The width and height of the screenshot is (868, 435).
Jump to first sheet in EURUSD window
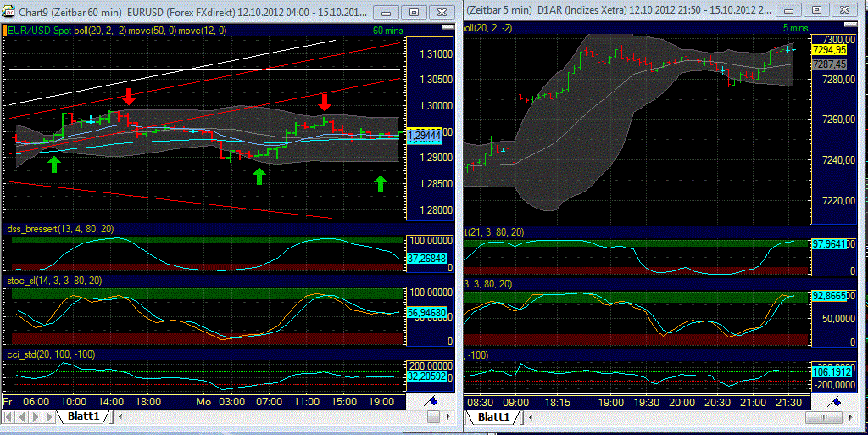[x=8, y=416]
